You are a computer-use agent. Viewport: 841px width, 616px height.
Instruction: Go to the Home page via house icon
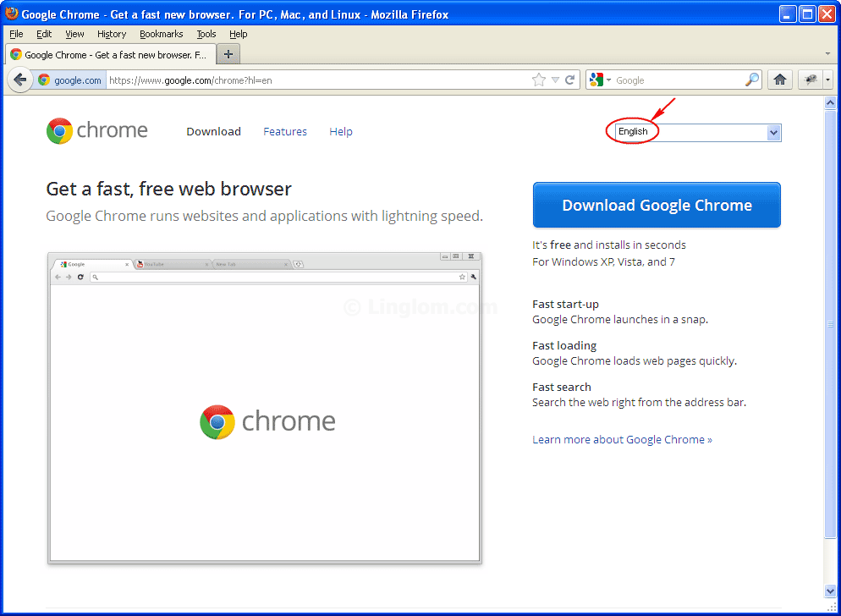(780, 80)
